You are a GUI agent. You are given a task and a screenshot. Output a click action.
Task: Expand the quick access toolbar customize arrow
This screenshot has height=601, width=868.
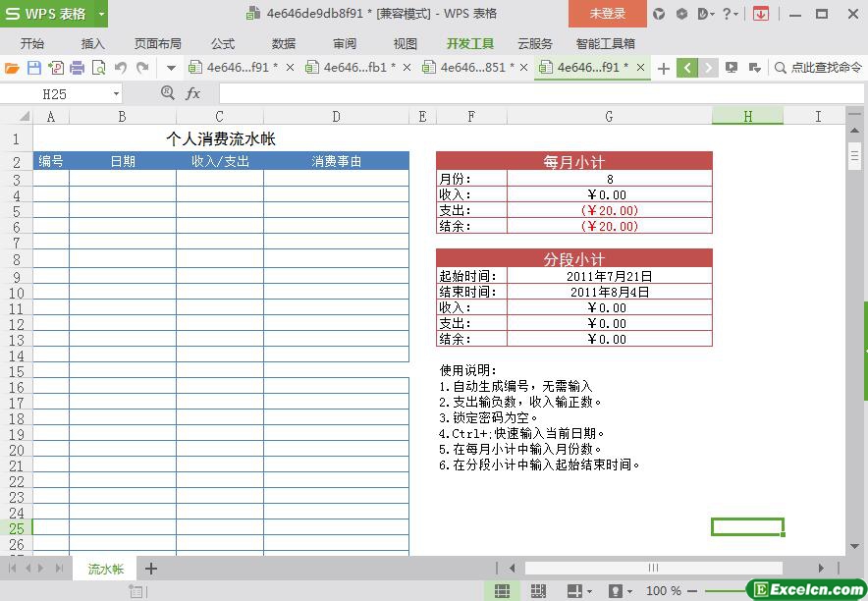point(171,68)
